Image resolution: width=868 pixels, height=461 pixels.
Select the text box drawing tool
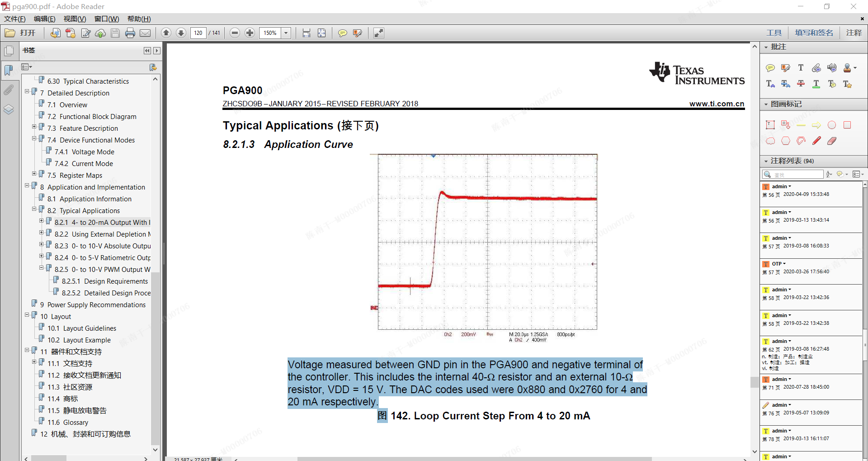(770, 125)
